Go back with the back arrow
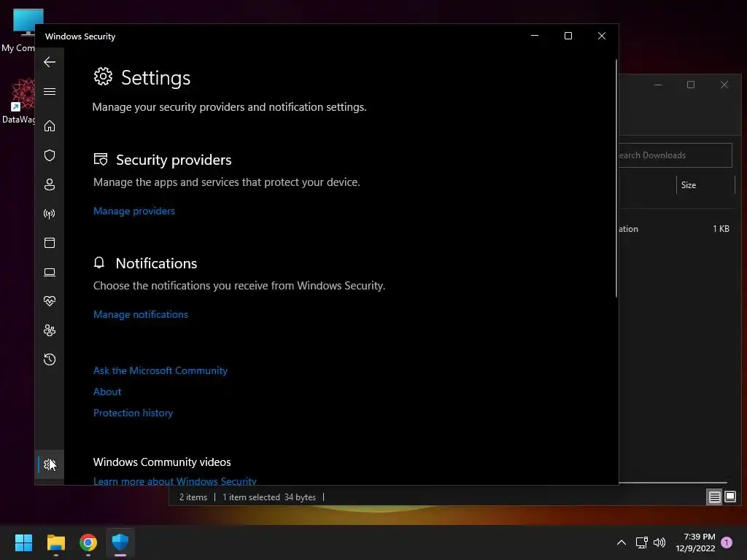This screenshot has height=560, width=747. [50, 62]
